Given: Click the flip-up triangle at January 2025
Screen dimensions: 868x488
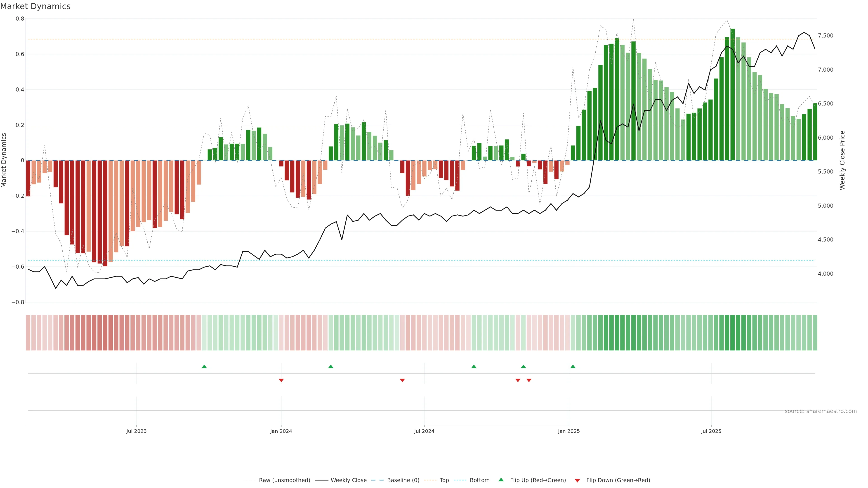Looking at the screenshot, I should click(573, 366).
